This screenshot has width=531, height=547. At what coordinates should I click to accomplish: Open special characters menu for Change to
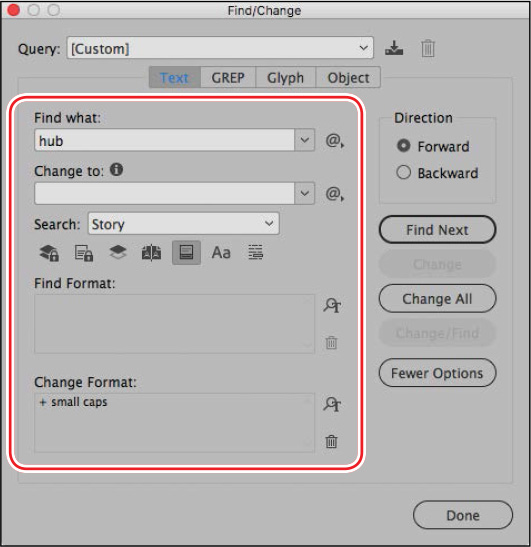(x=335, y=194)
